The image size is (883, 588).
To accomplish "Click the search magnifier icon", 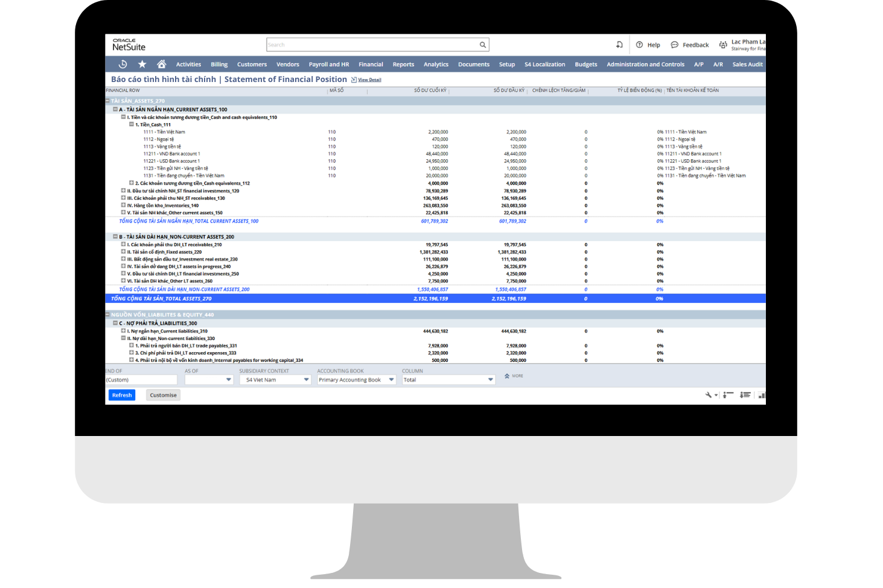I will coord(482,45).
